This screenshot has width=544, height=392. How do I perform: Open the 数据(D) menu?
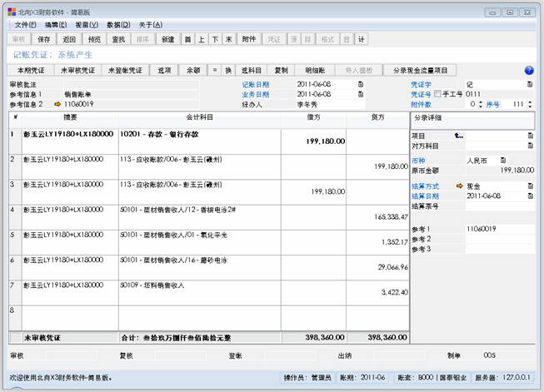click(x=118, y=25)
